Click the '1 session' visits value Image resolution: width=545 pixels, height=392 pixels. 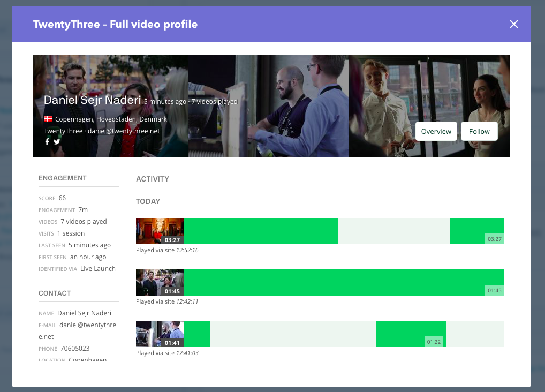pyautogui.click(x=71, y=233)
